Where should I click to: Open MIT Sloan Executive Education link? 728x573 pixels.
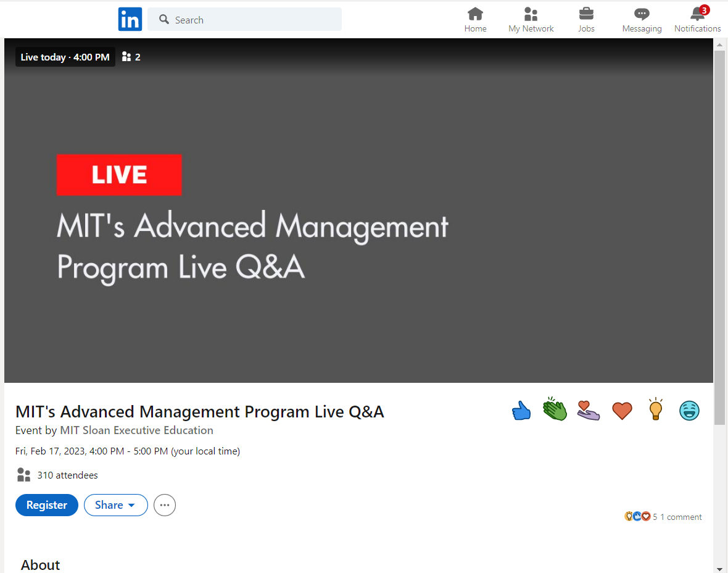pyautogui.click(x=136, y=430)
